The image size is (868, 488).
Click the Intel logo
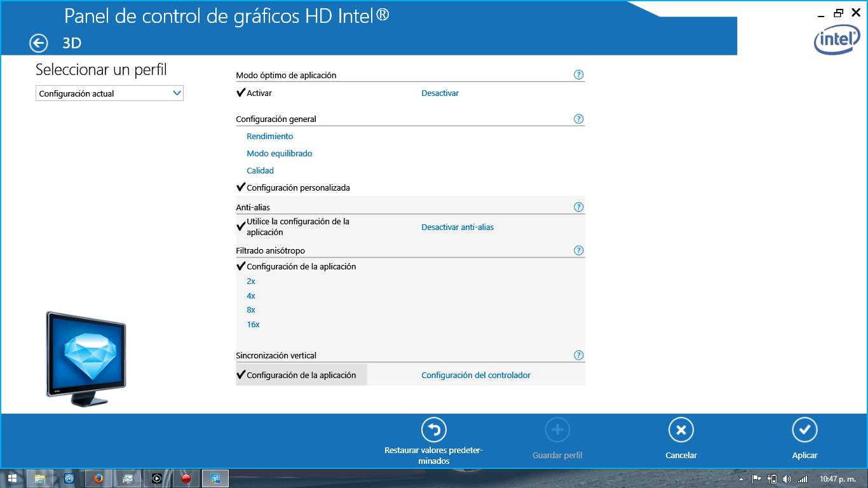837,41
